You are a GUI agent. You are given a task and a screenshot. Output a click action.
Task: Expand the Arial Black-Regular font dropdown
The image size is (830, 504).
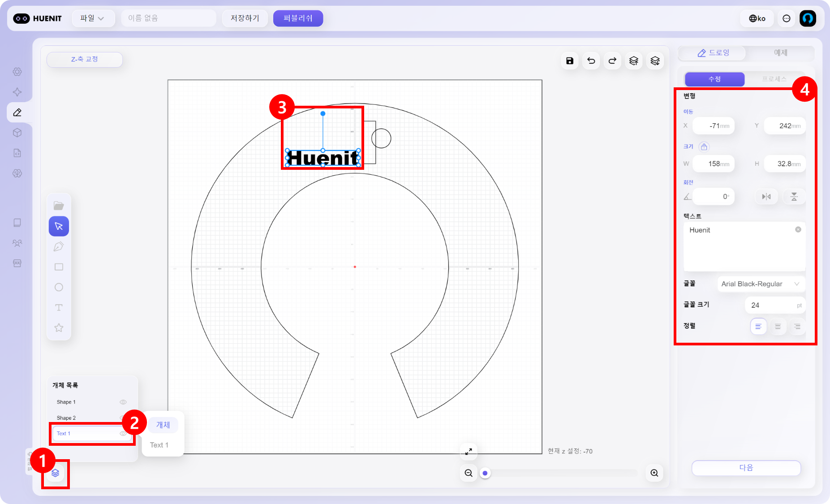760,284
